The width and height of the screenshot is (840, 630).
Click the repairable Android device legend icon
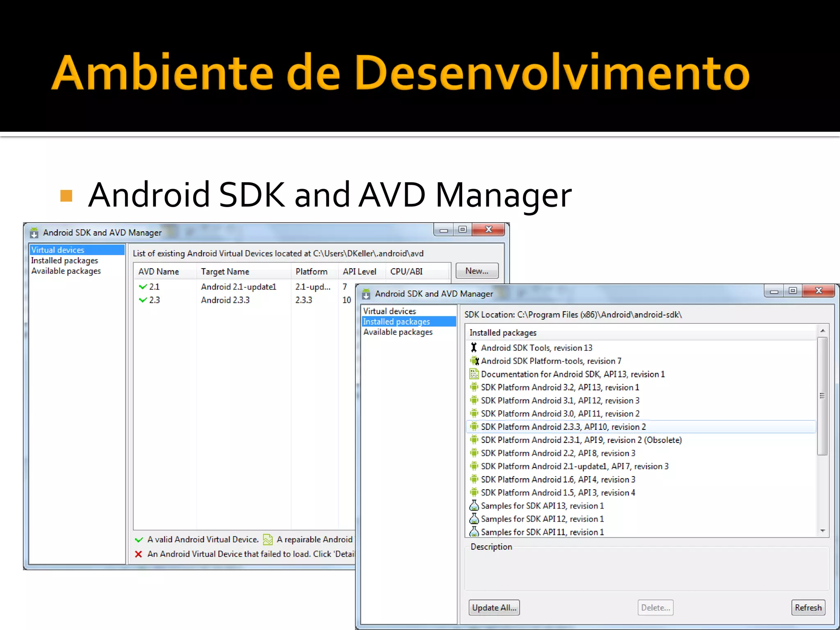(267, 539)
